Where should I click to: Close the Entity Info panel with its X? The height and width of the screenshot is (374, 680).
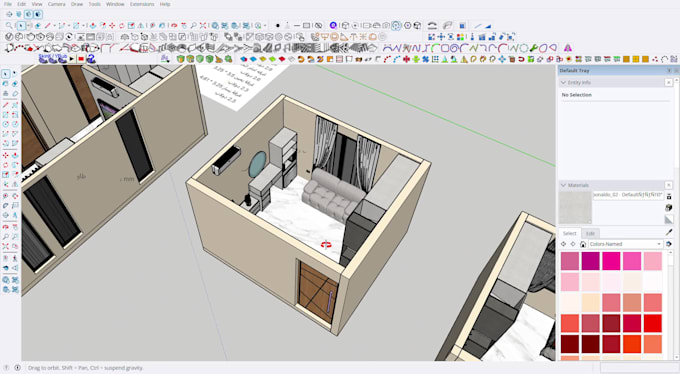click(x=669, y=82)
